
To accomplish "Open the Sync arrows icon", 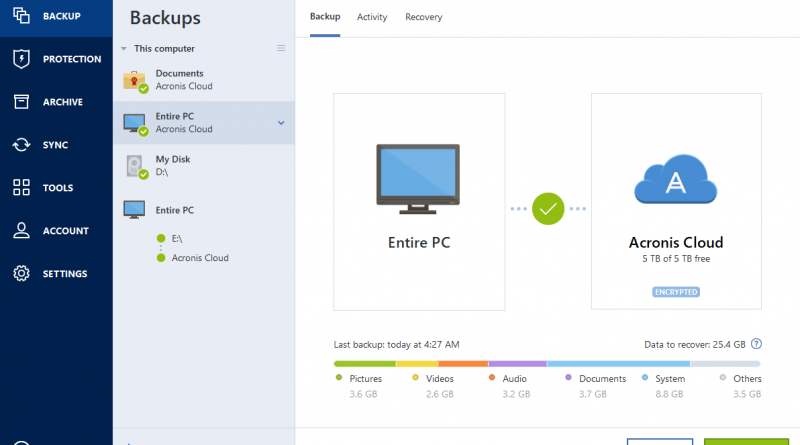I will [x=21, y=144].
